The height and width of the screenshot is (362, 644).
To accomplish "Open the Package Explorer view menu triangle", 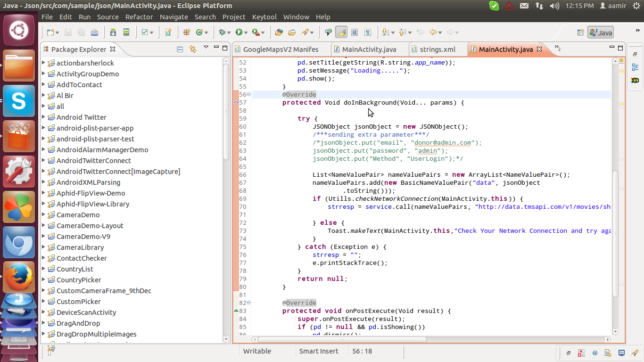I will 206,48.
